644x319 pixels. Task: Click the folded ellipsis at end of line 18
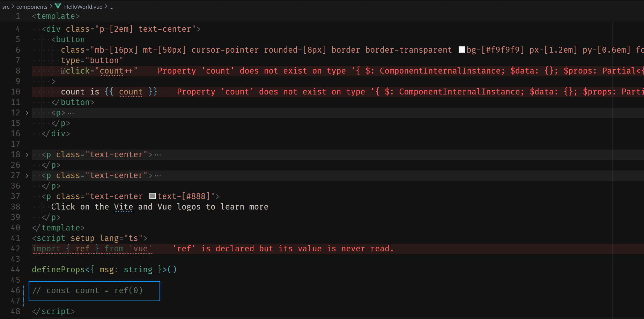158,155
